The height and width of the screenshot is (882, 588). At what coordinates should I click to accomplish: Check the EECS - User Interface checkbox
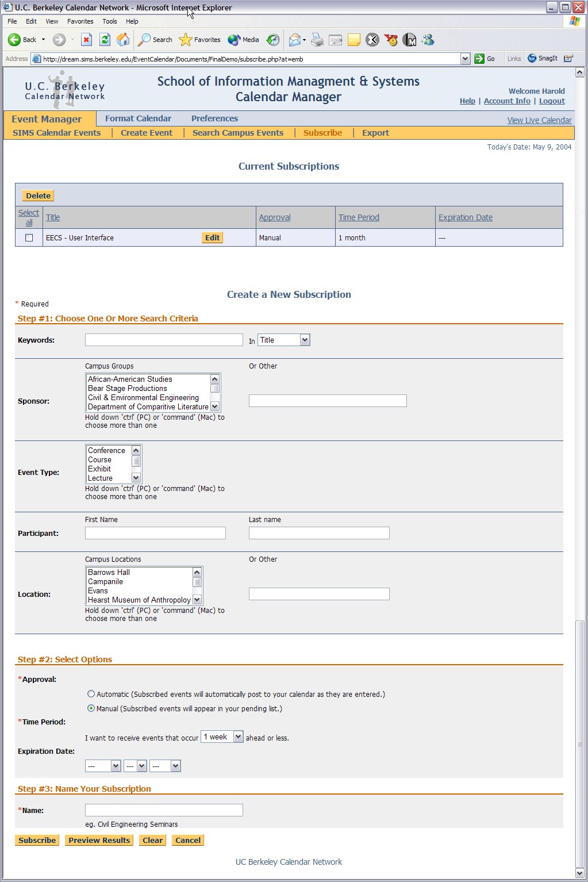(x=29, y=237)
